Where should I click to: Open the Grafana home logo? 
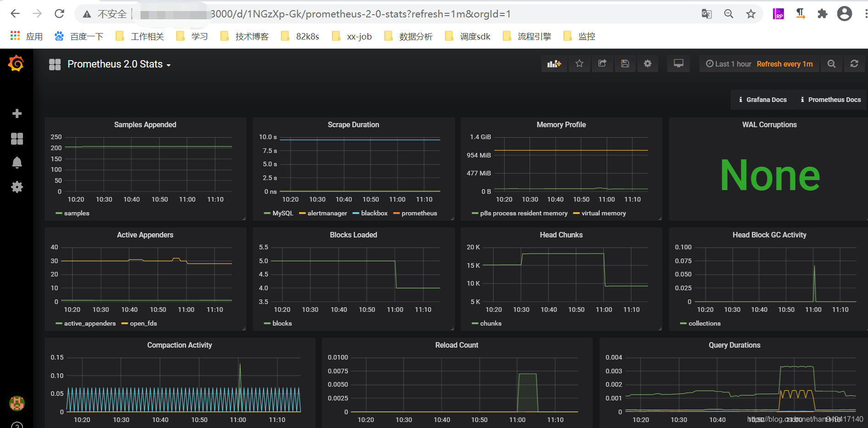point(16,63)
